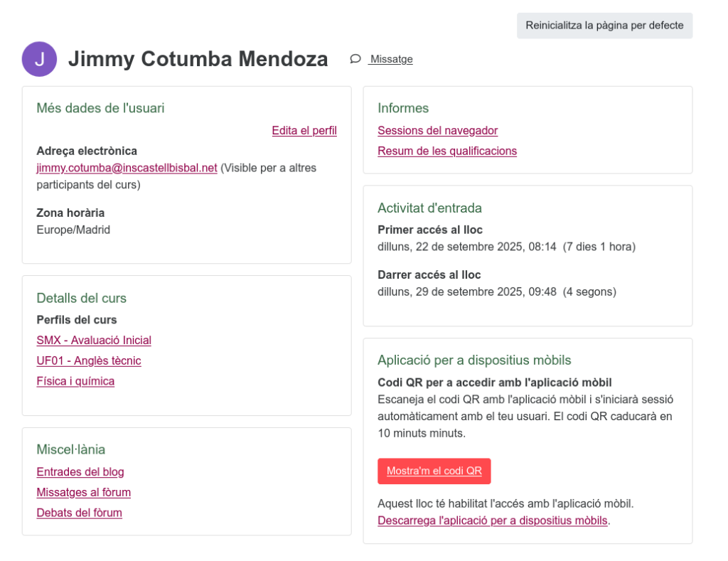
Task: Open SMX - Avaluació Inicial course profile
Action: click(94, 340)
